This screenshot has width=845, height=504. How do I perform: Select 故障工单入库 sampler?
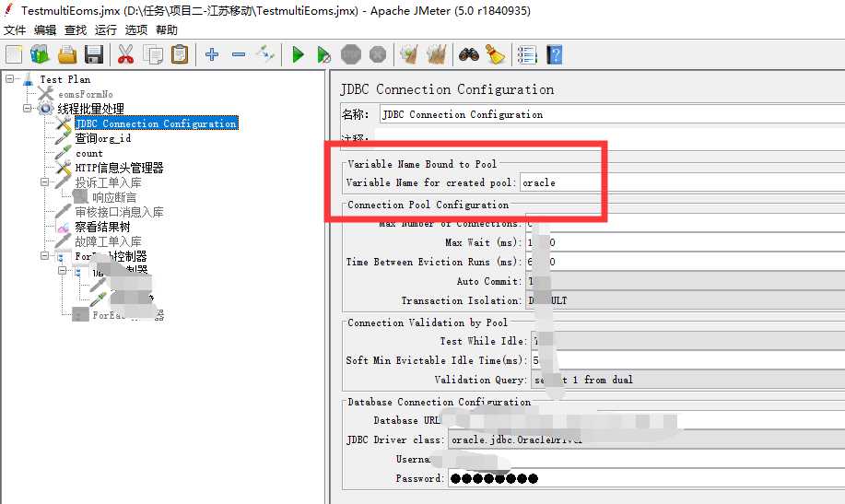[109, 241]
